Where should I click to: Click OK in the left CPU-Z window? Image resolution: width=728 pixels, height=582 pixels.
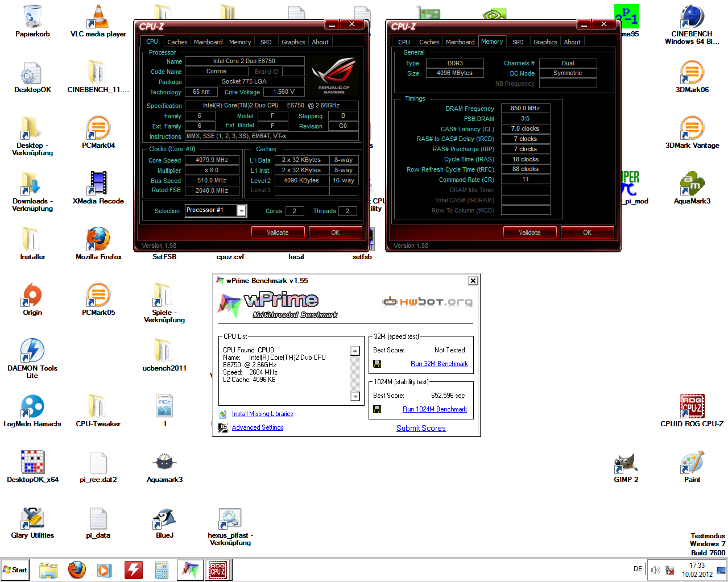pyautogui.click(x=335, y=232)
